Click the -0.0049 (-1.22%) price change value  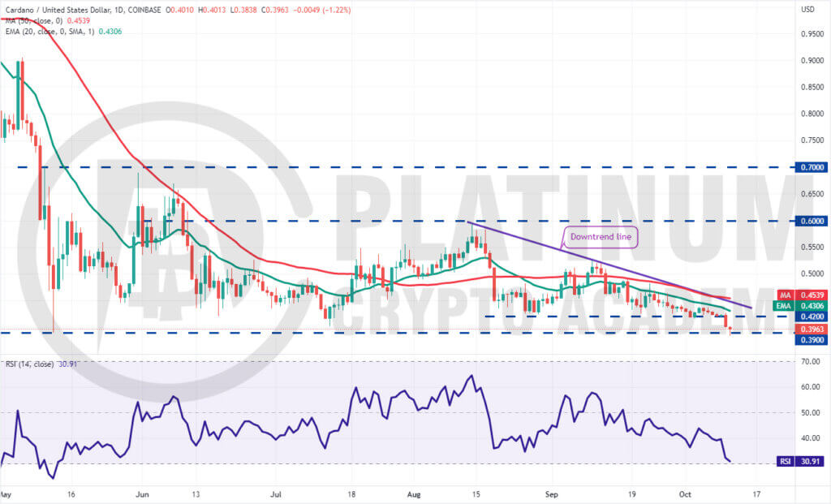click(321, 10)
